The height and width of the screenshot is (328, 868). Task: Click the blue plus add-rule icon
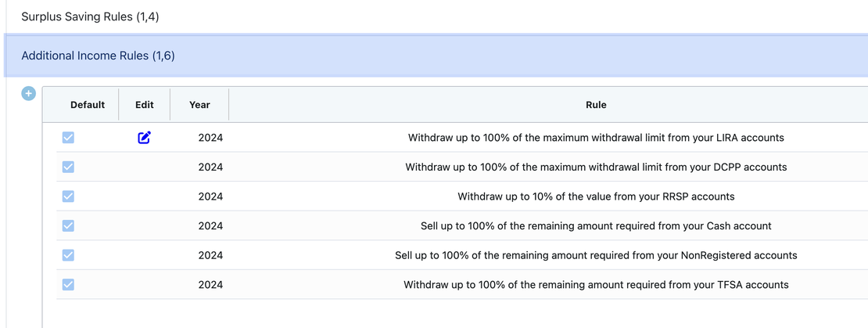coord(29,94)
